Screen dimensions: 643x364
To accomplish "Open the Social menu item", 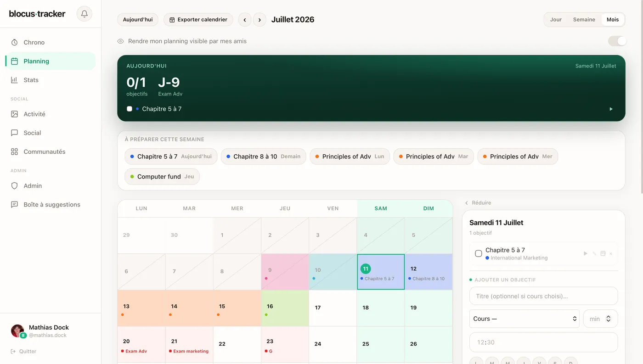I will (51, 133).
